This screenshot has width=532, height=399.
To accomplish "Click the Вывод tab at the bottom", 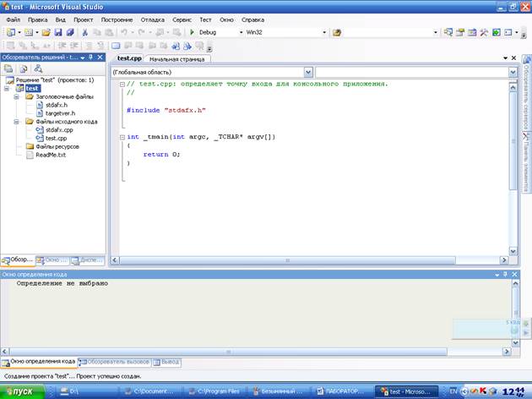I will (166, 362).
